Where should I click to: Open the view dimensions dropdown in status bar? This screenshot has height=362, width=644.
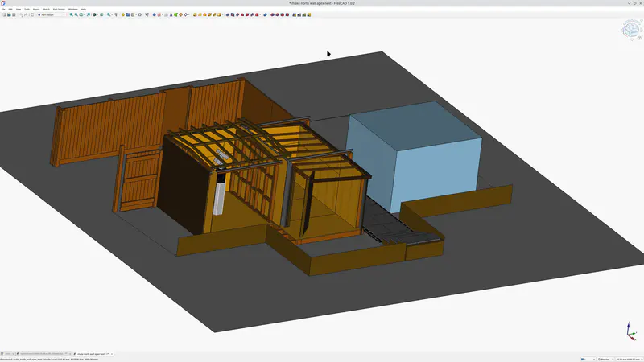[629, 359]
